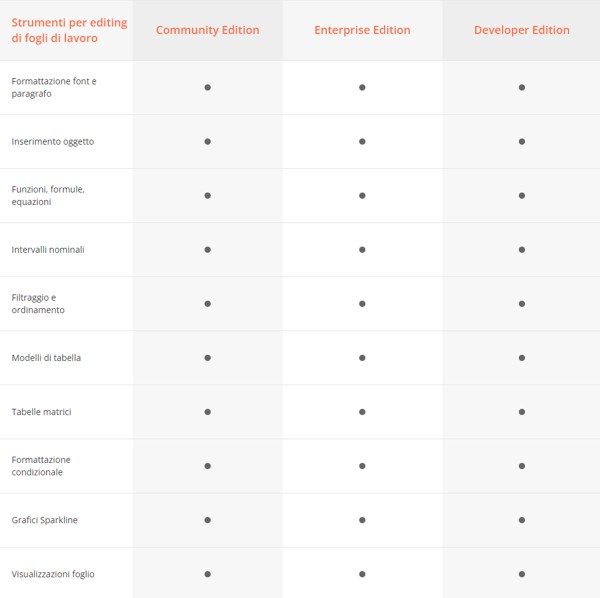Click Community Edition dot for Tabelle matrici
The width and height of the screenshot is (600, 598).
point(207,411)
